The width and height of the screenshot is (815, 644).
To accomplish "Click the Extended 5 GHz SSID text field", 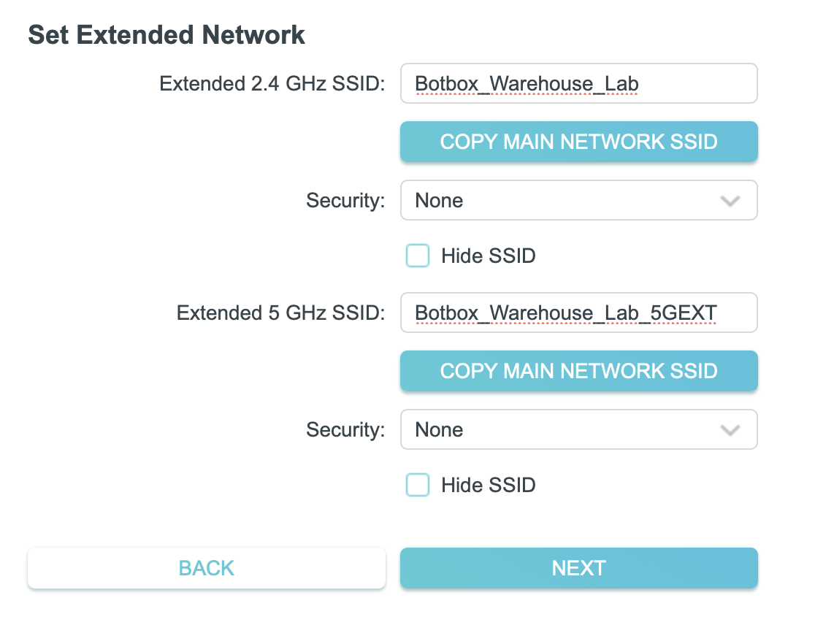I will (x=578, y=313).
